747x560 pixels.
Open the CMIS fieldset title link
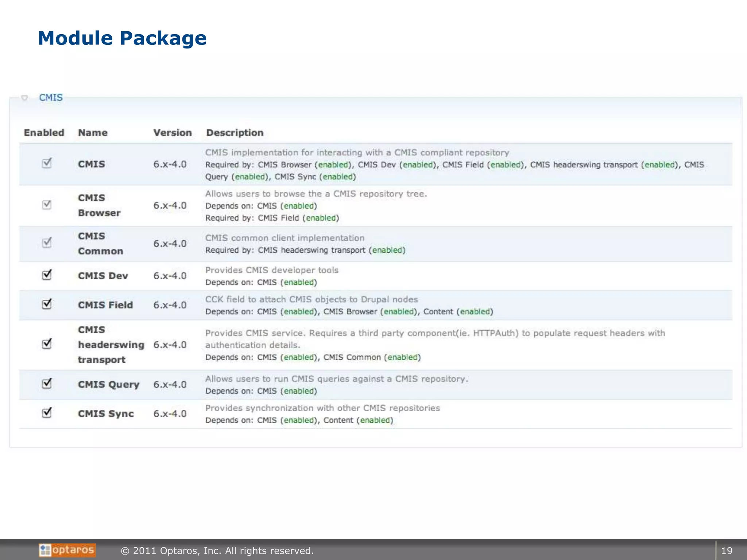(51, 97)
